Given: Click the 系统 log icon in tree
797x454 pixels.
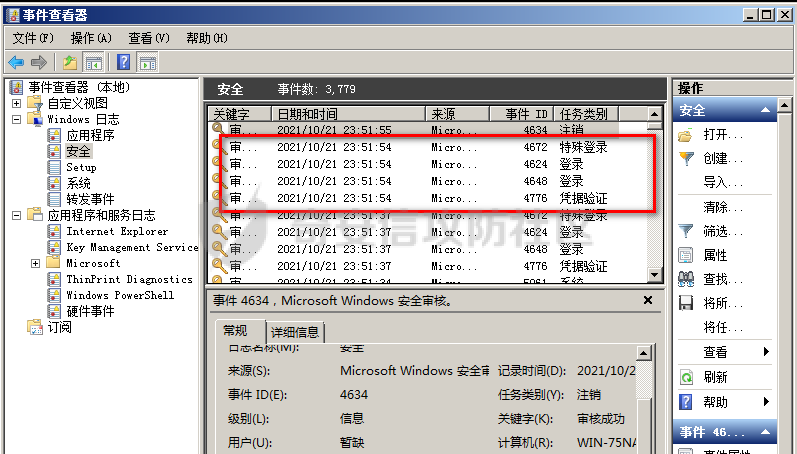Looking at the screenshot, I should point(54,183).
